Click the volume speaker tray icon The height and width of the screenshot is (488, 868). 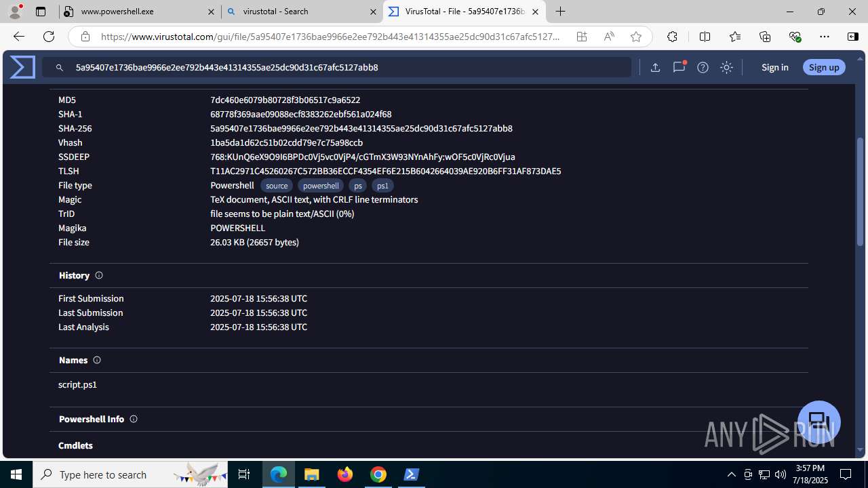pos(780,474)
